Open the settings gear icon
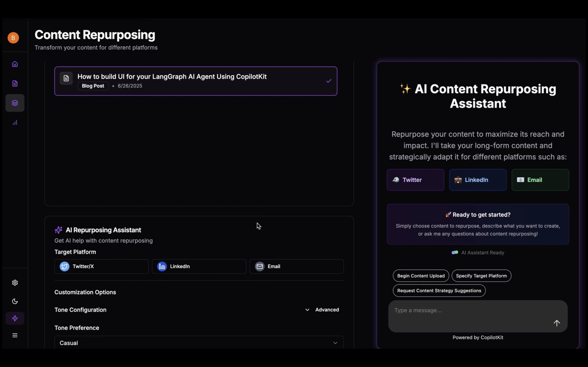The width and height of the screenshot is (588, 367). pos(15,283)
